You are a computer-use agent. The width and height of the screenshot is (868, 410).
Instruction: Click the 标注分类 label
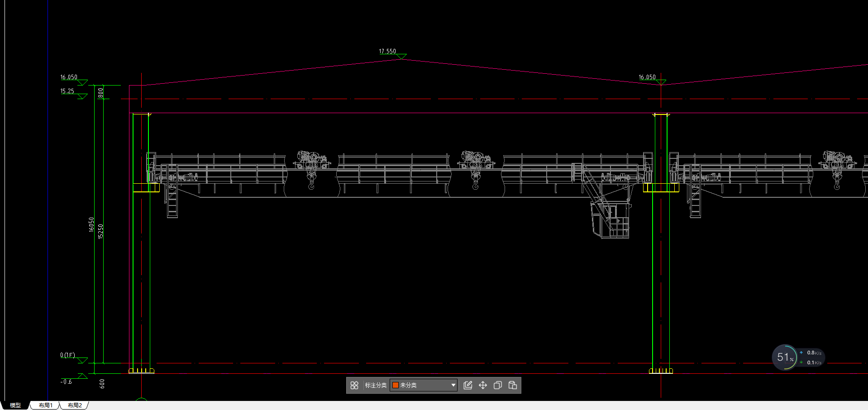point(376,385)
